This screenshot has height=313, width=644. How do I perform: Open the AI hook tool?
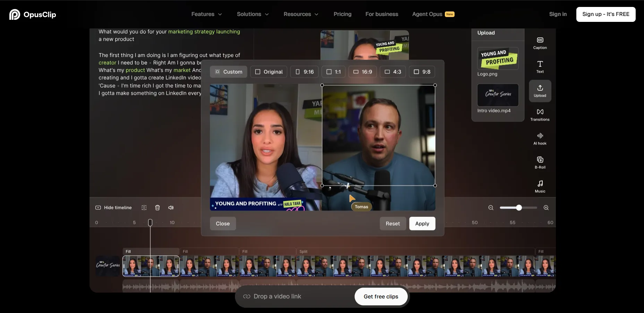click(x=540, y=139)
